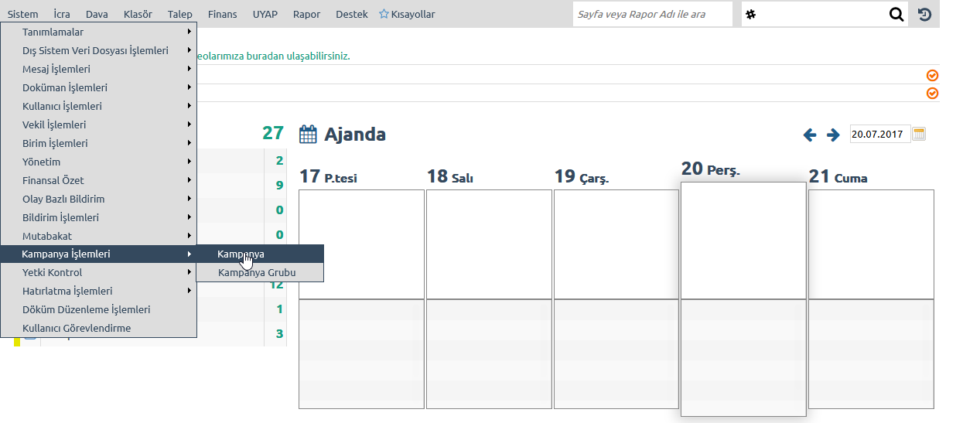Open the history clock icon
This screenshot has height=423, width=980.
coord(924,14)
